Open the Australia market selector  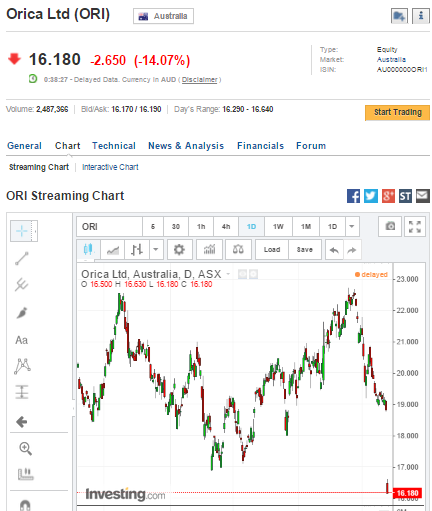point(163,16)
